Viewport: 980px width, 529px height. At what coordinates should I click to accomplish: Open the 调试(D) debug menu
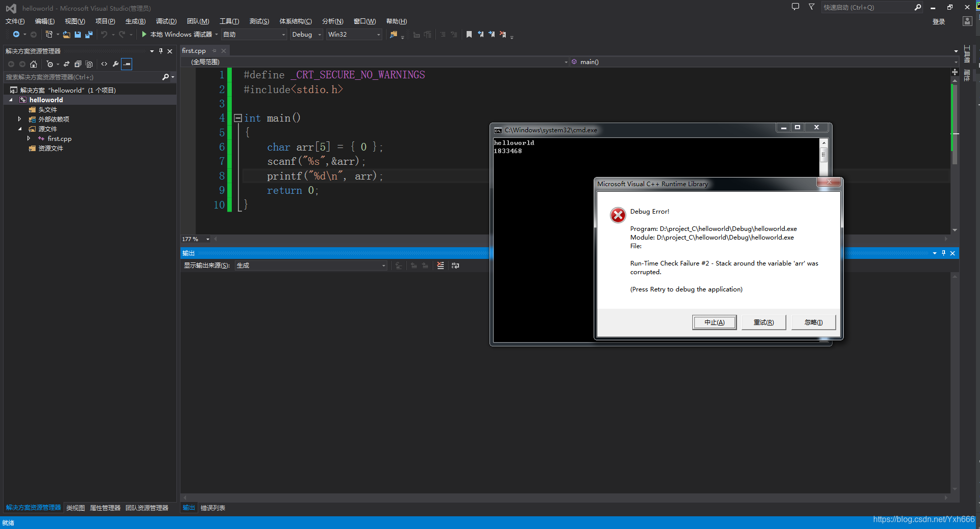[x=166, y=21]
